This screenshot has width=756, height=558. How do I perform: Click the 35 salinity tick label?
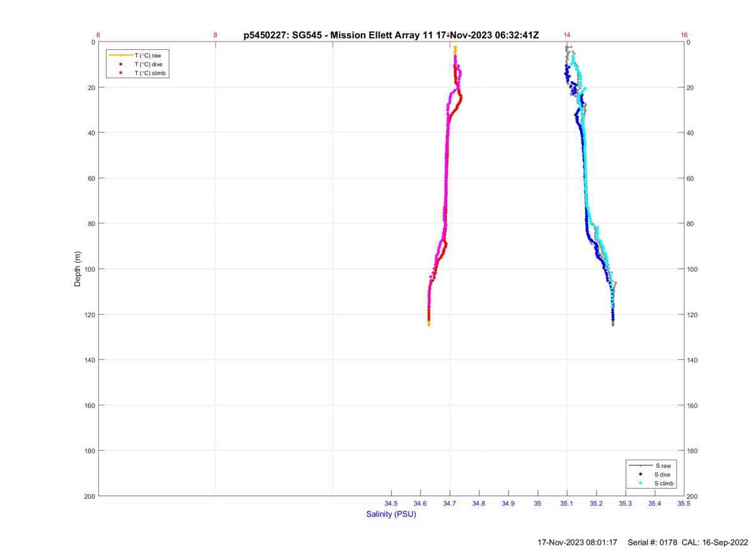[537, 503]
